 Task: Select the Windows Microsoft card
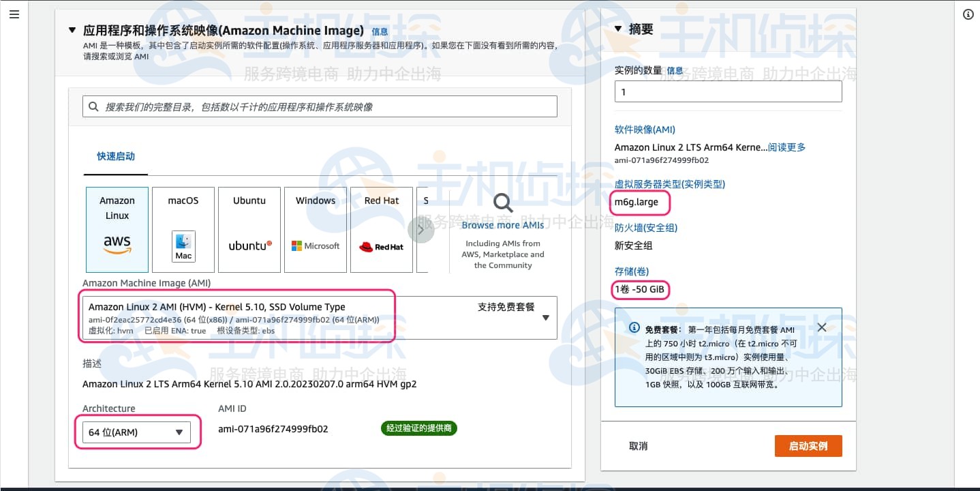click(315, 229)
